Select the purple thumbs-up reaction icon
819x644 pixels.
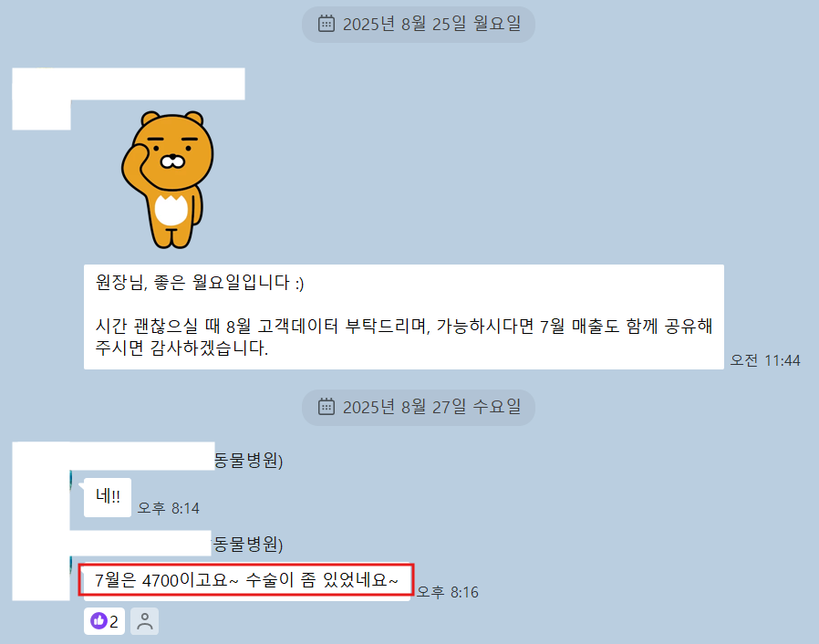click(98, 621)
